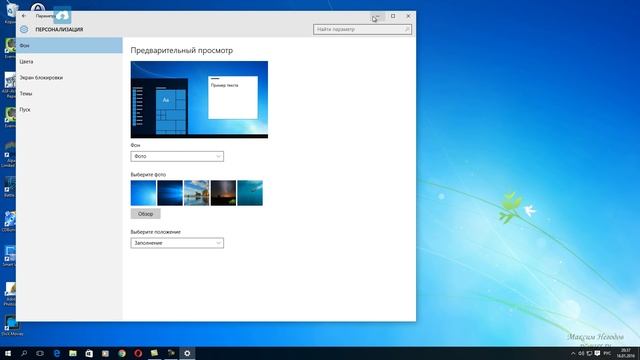Image resolution: width=640 pixels, height=360 pixels.
Task: Expand the Выберите положение dropdown (Заполнение)
Action: click(177, 243)
